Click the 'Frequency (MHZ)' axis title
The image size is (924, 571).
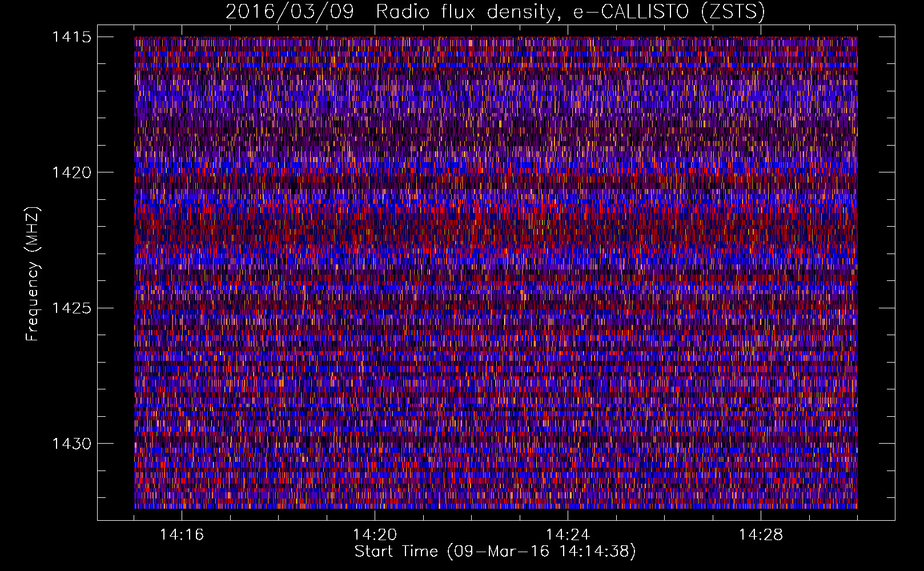pos(33,274)
